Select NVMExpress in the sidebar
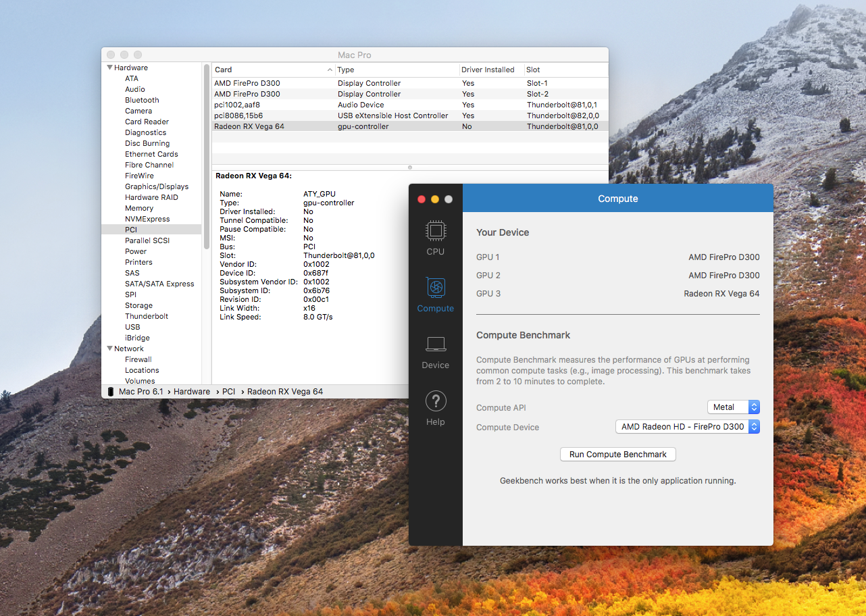 (147, 219)
